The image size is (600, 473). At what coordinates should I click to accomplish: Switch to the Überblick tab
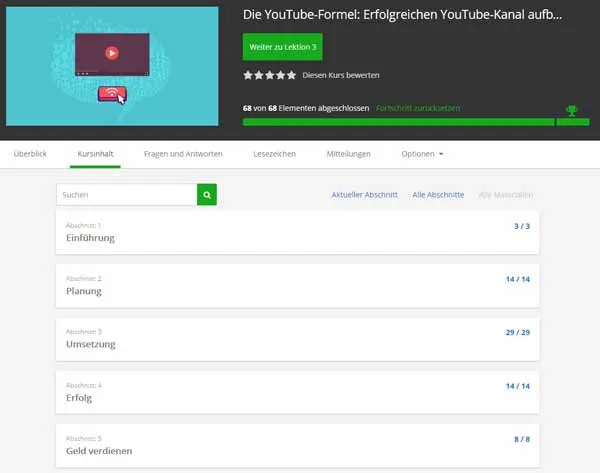(30, 154)
